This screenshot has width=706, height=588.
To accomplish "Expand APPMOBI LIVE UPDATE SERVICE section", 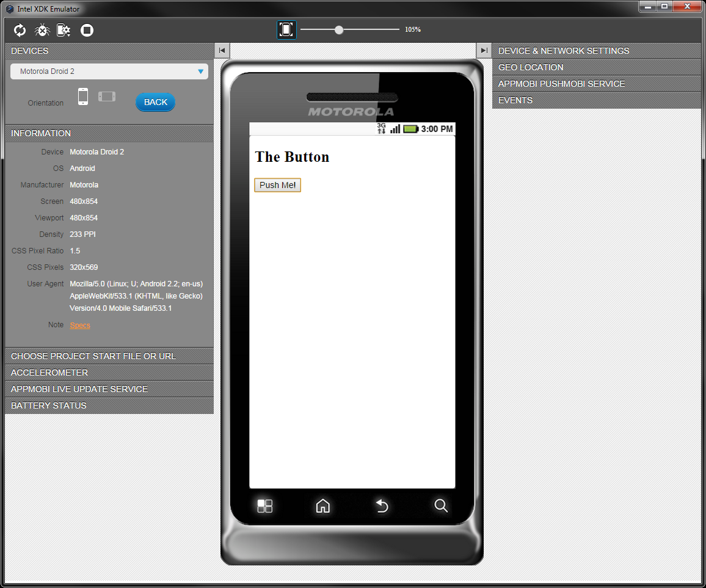I will pyautogui.click(x=109, y=389).
